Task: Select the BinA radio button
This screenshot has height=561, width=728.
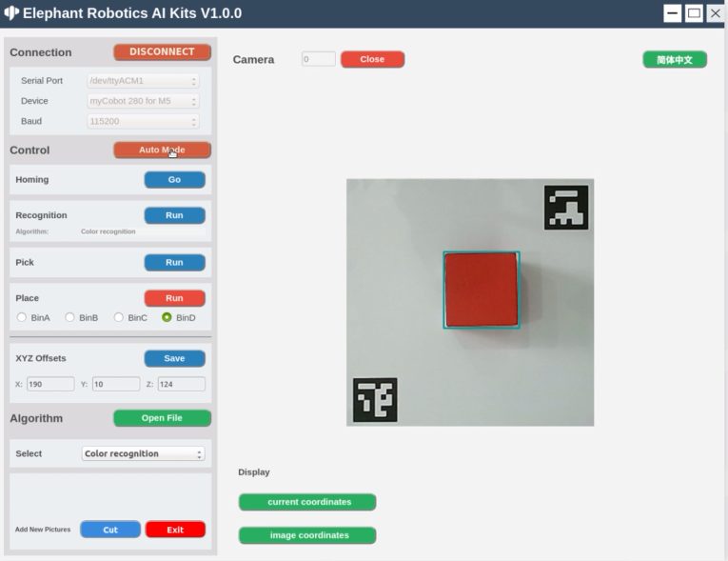Action: pyautogui.click(x=22, y=317)
